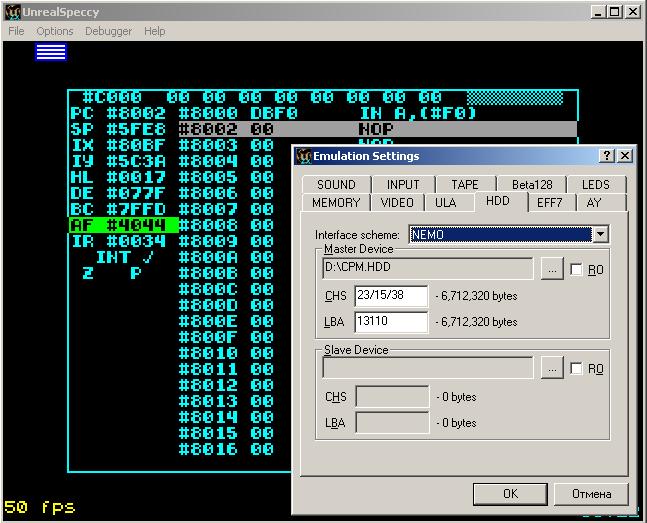This screenshot has height=523, width=647.
Task: Close the Emulation Settings dialog
Action: [x=624, y=156]
